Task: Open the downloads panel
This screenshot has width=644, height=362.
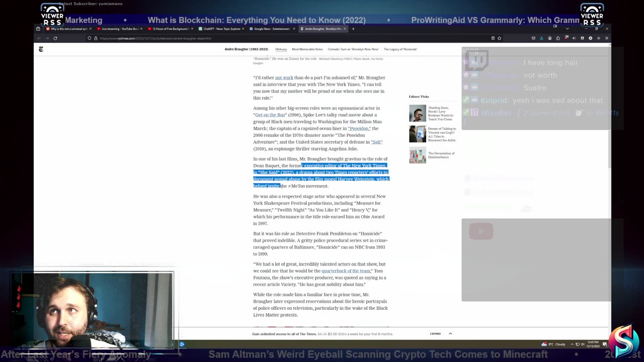Action: coord(541,38)
